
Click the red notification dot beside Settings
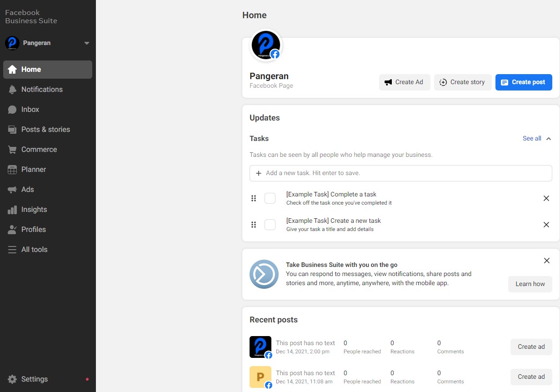[87, 379]
